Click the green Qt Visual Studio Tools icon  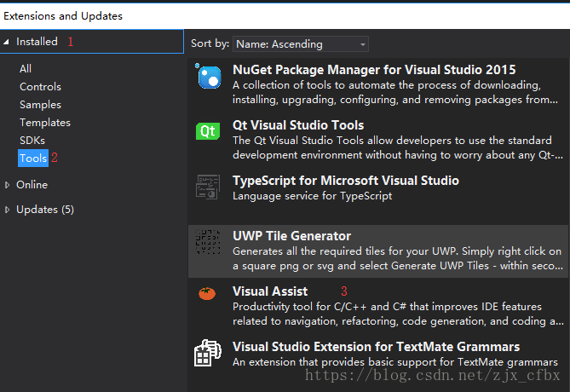208,131
